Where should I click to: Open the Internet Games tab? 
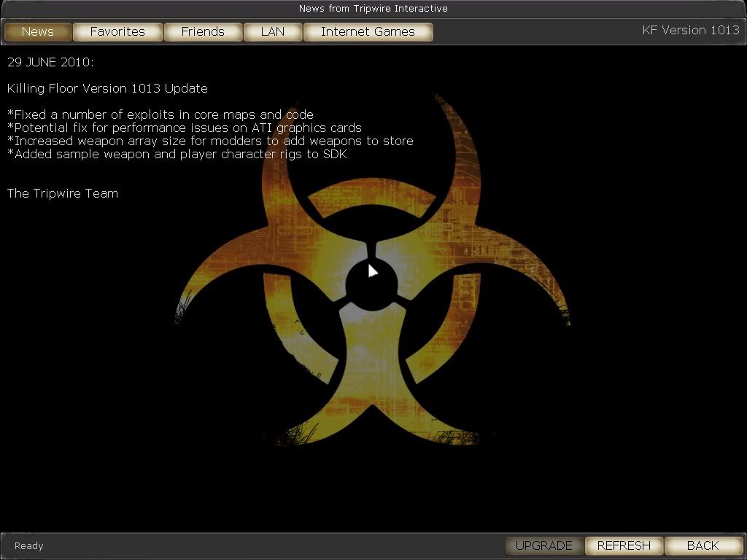pos(368,31)
